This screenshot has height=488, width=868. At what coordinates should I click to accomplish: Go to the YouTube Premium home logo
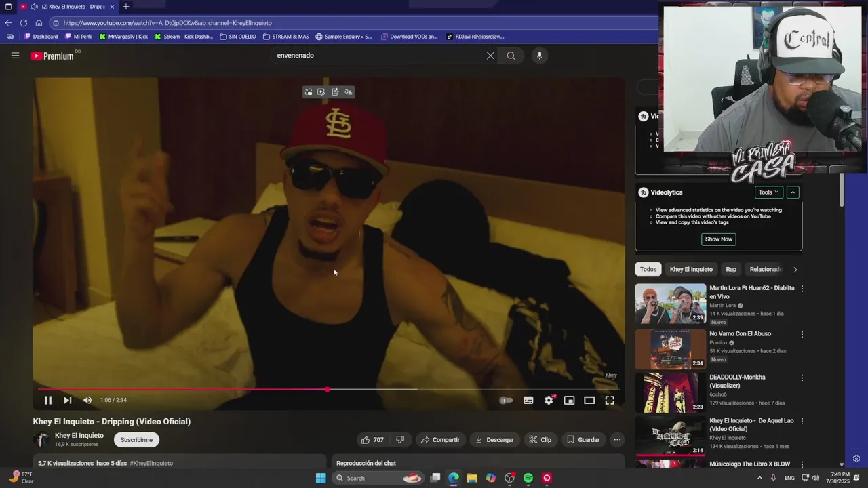pos(52,56)
